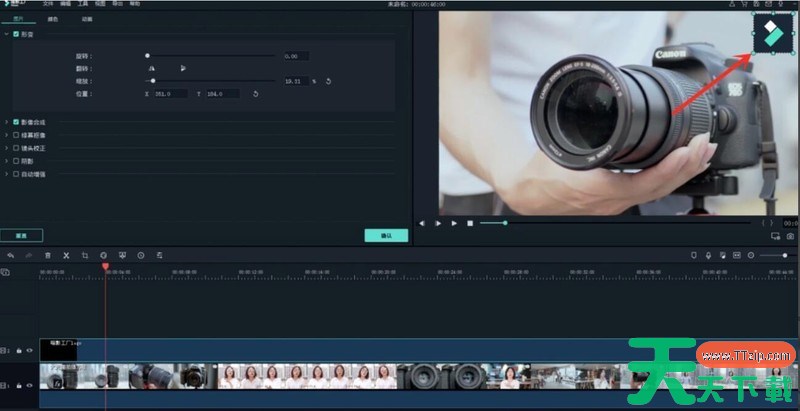The image size is (800, 411).
Task: Enable the 阴影 drop shadow checkbox
Action: click(x=16, y=160)
